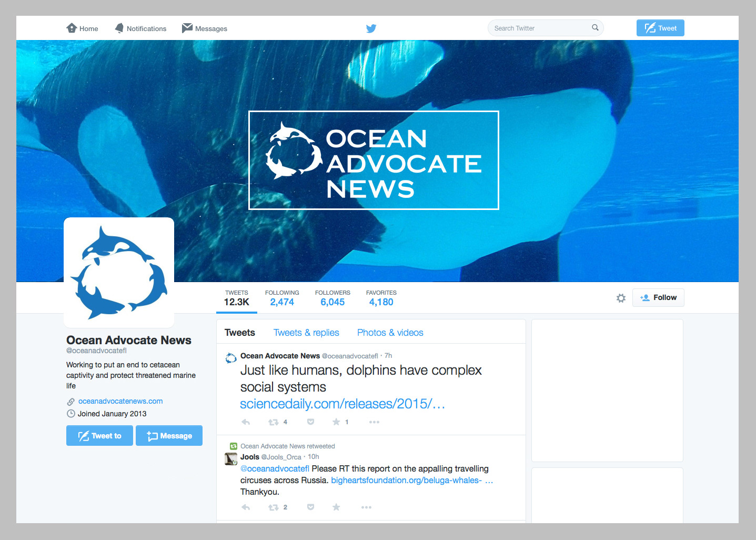Screen dimensions: 756x540
Task: Click the Ocean Advocate News tweet author avatar
Action: coord(231,358)
